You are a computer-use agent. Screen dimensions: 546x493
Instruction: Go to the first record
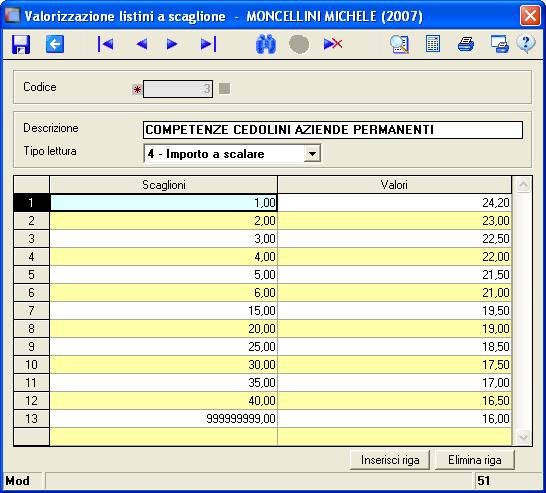pyautogui.click(x=105, y=44)
